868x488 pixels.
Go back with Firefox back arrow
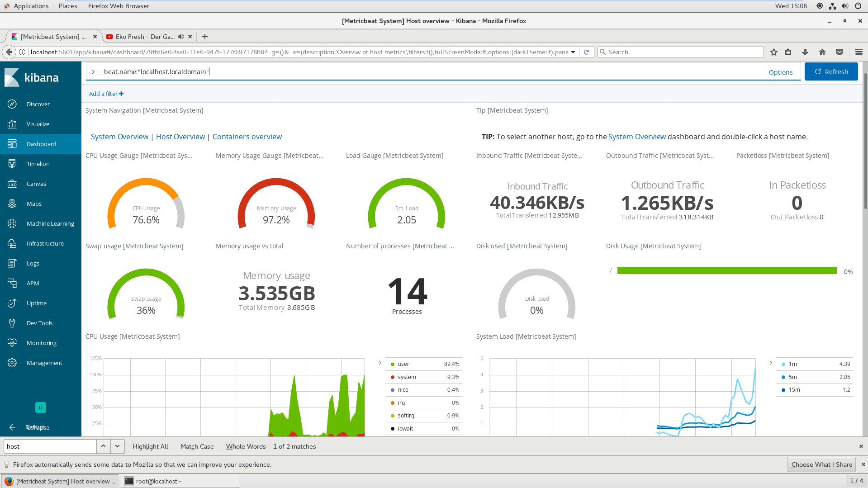pos(9,52)
